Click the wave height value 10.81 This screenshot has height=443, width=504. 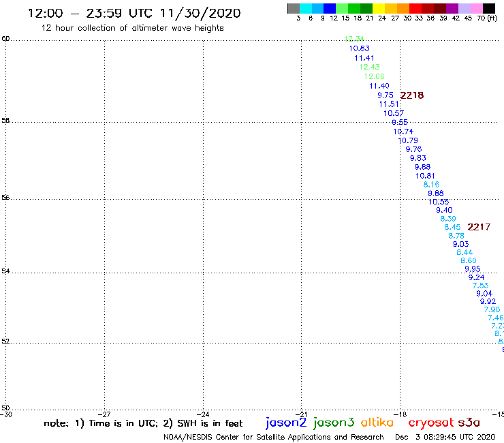425,176
